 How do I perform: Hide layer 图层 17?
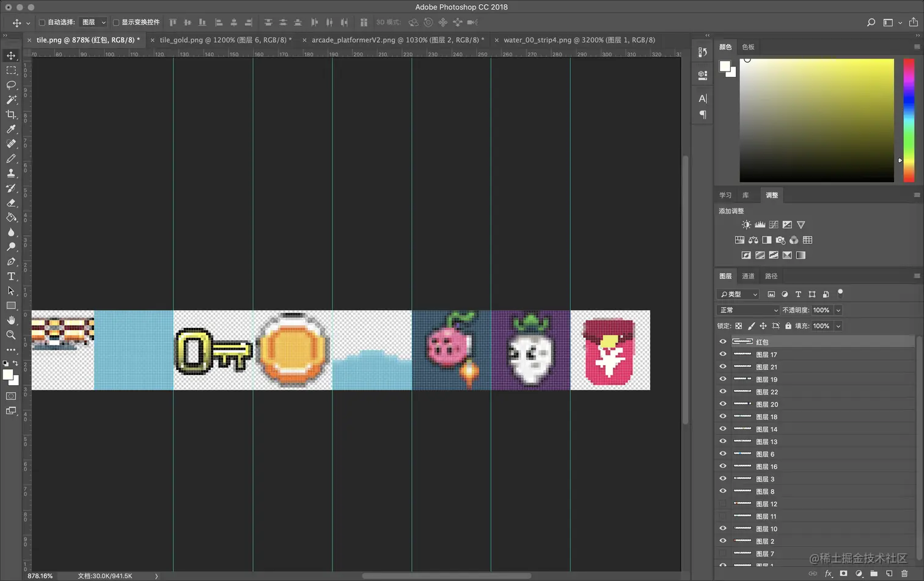click(x=723, y=354)
